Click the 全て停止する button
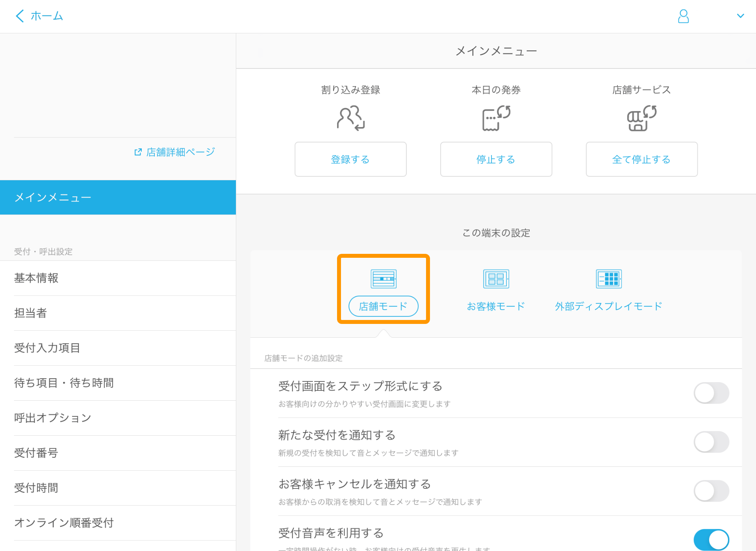Screen dimensions: 756x551 click(x=641, y=159)
